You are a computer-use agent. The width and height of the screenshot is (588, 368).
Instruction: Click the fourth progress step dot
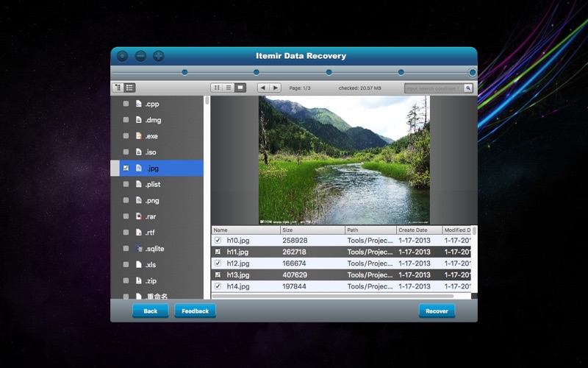(401, 72)
